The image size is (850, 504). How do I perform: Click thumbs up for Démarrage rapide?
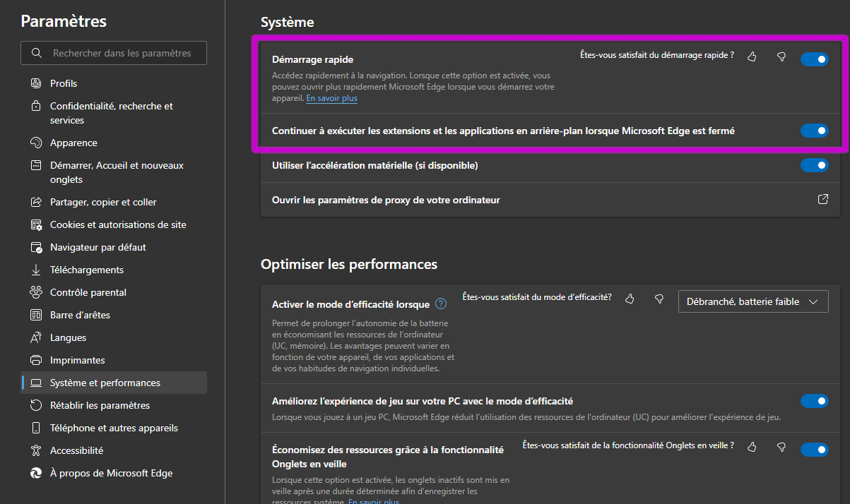tap(752, 57)
